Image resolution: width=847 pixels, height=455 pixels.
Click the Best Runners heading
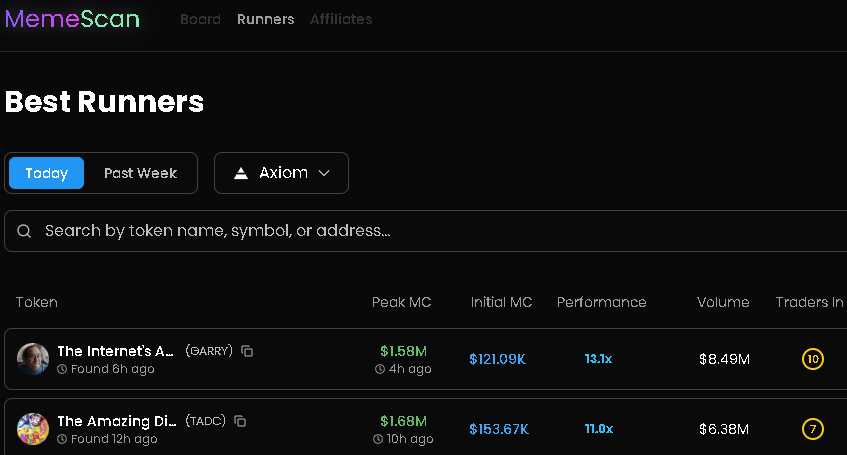(x=104, y=102)
